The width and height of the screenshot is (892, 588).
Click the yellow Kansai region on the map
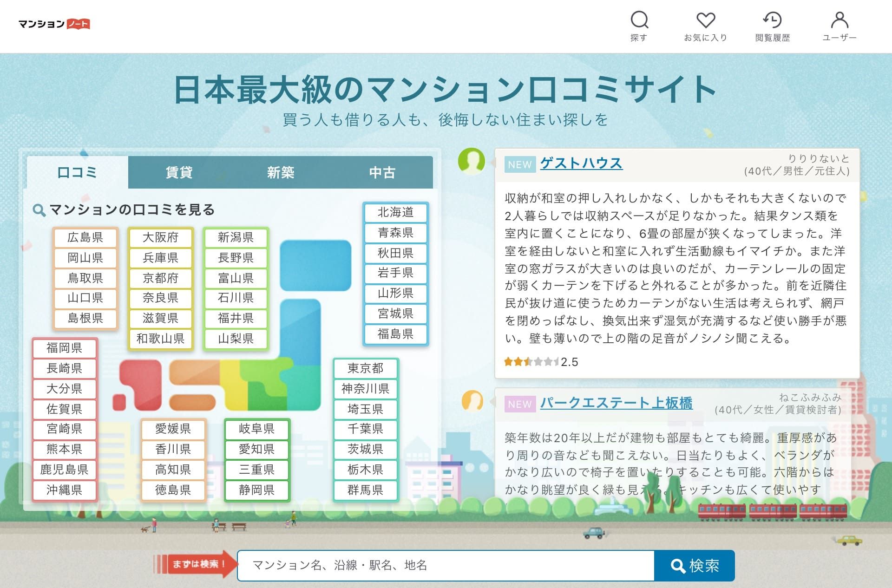(233, 385)
